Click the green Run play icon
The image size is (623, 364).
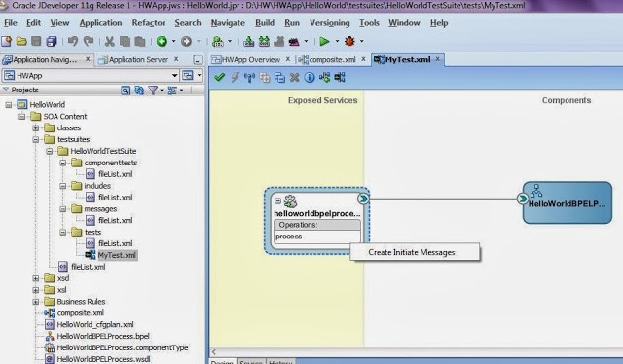tap(324, 41)
